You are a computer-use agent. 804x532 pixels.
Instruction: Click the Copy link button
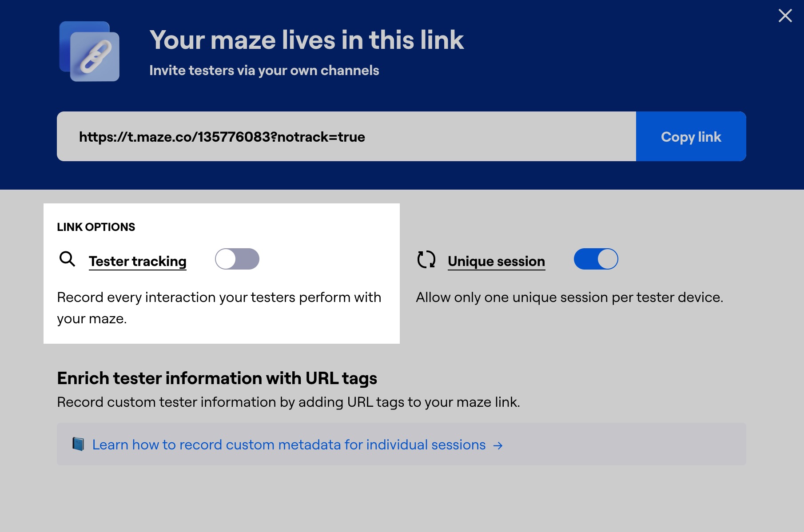pyautogui.click(x=691, y=136)
